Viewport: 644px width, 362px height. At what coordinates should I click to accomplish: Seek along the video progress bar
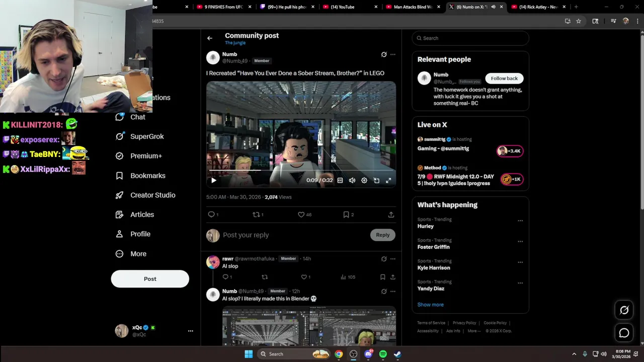point(301,170)
